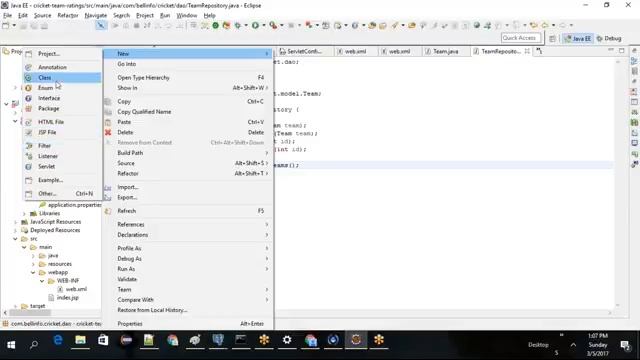640x360 pixels.
Task: Open the Navigate menu
Action: (96, 15)
